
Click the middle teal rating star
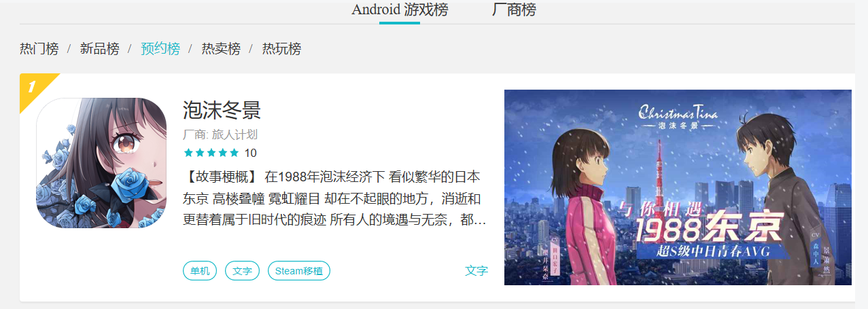211,153
